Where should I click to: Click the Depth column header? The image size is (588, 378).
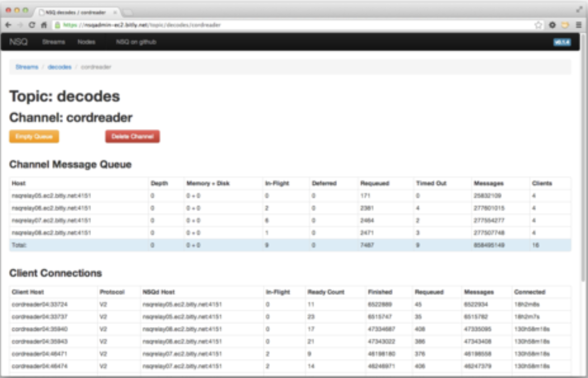[159, 183]
